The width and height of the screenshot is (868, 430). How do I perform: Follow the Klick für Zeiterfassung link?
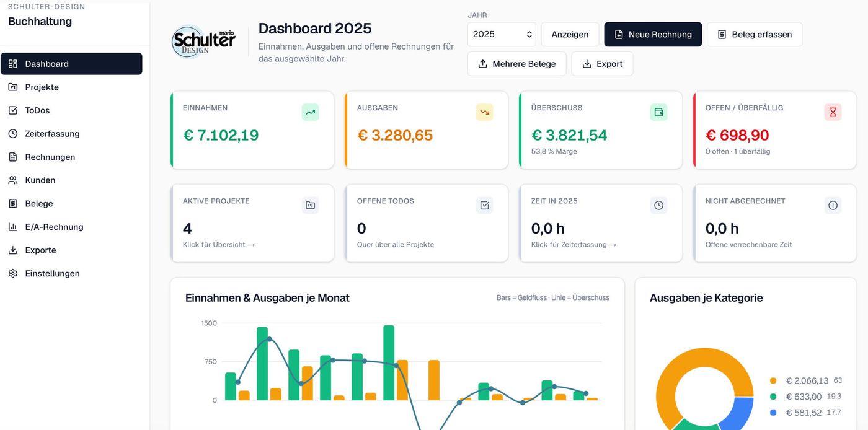tap(573, 245)
